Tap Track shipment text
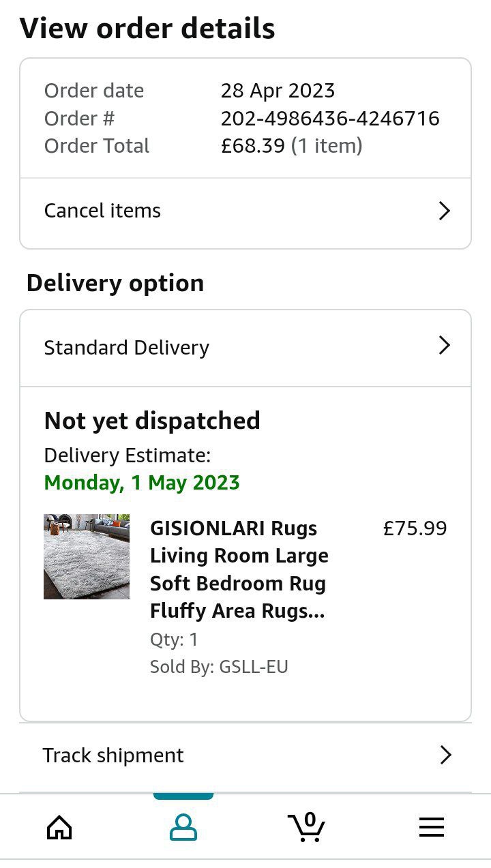Image resolution: width=491 pixels, height=868 pixels. 113,755
